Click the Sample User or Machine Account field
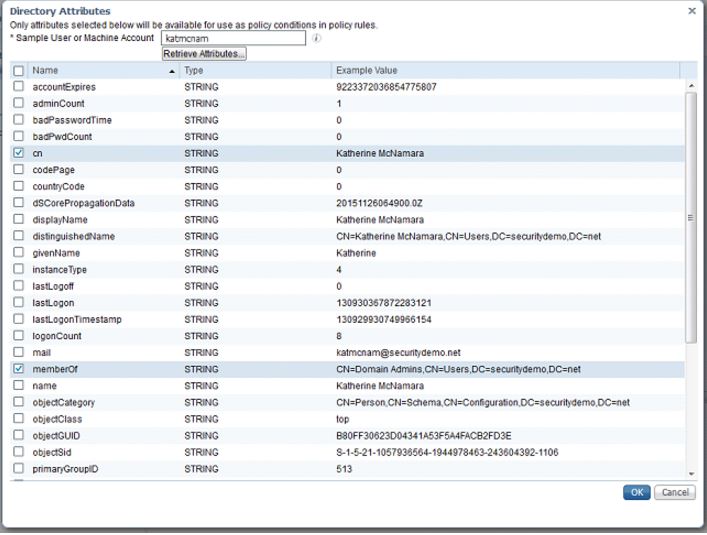This screenshot has height=535, width=707. point(234,38)
